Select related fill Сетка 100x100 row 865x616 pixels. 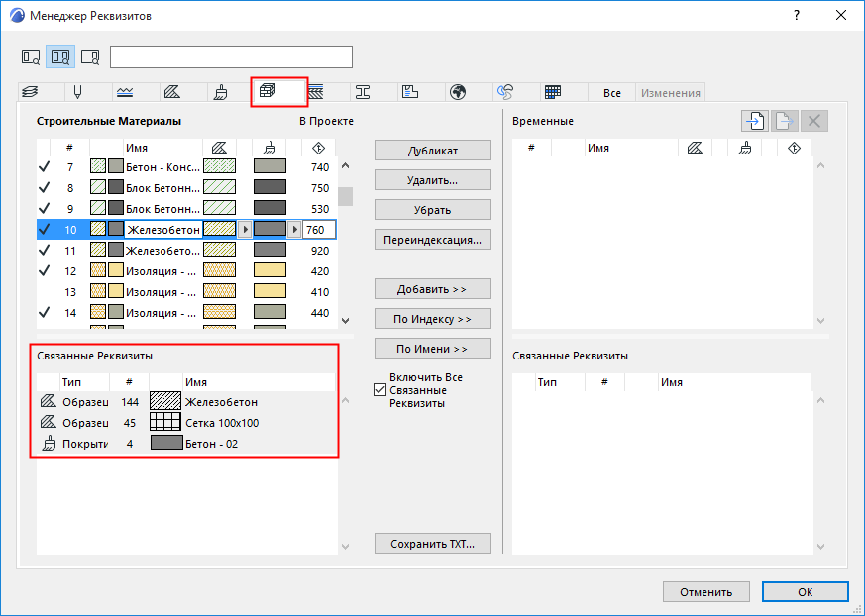click(x=186, y=423)
